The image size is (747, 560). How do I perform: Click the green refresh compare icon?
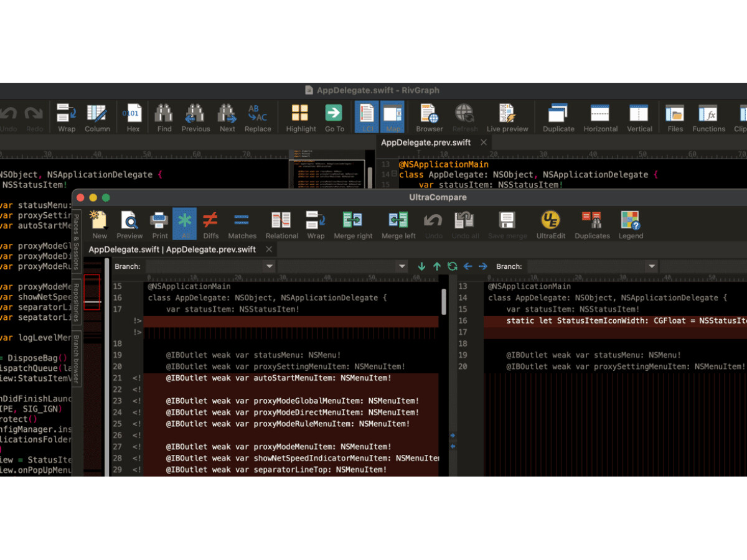click(x=452, y=266)
